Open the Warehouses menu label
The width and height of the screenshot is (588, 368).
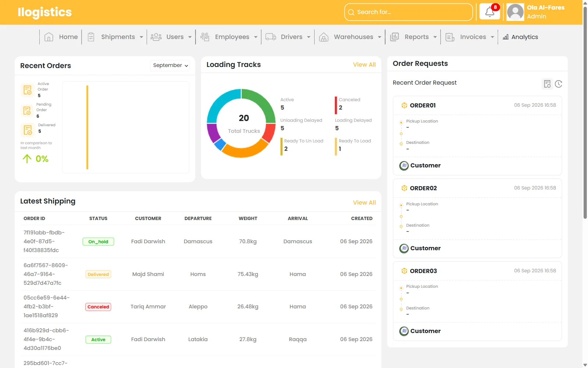[x=354, y=37]
